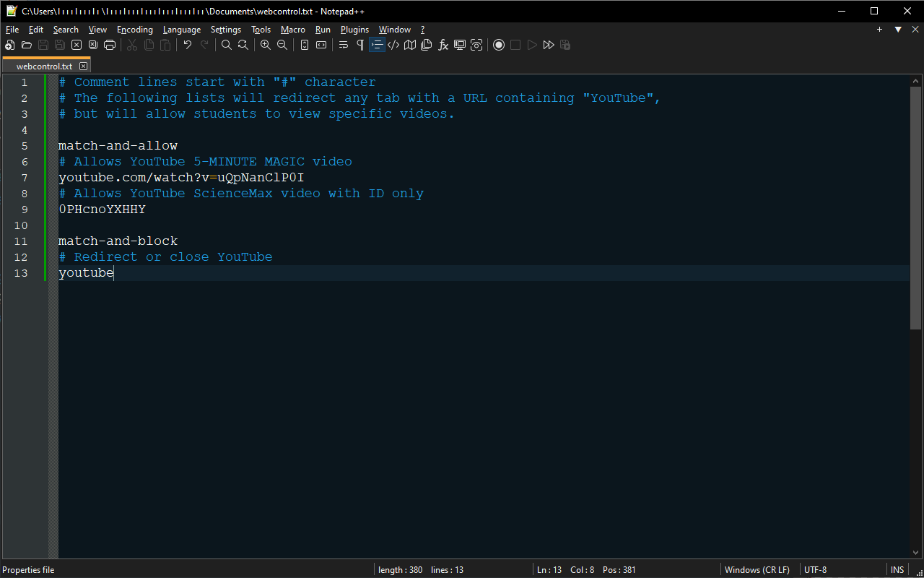
Task: Open the Tools menu
Action: (261, 30)
